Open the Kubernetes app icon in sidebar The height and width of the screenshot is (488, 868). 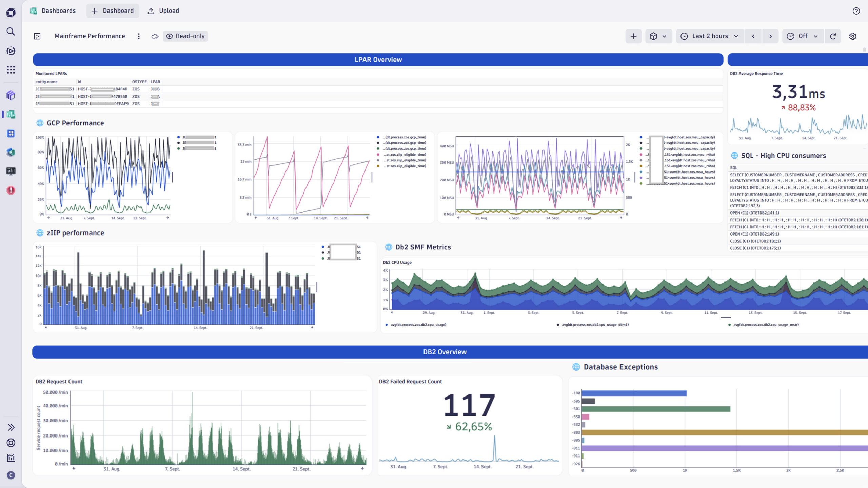11,152
